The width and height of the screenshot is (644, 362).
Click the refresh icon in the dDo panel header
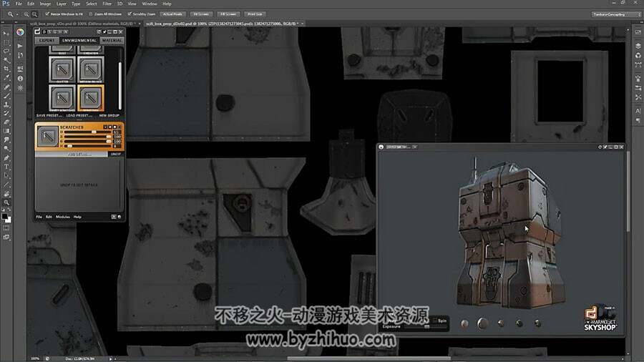99,31
